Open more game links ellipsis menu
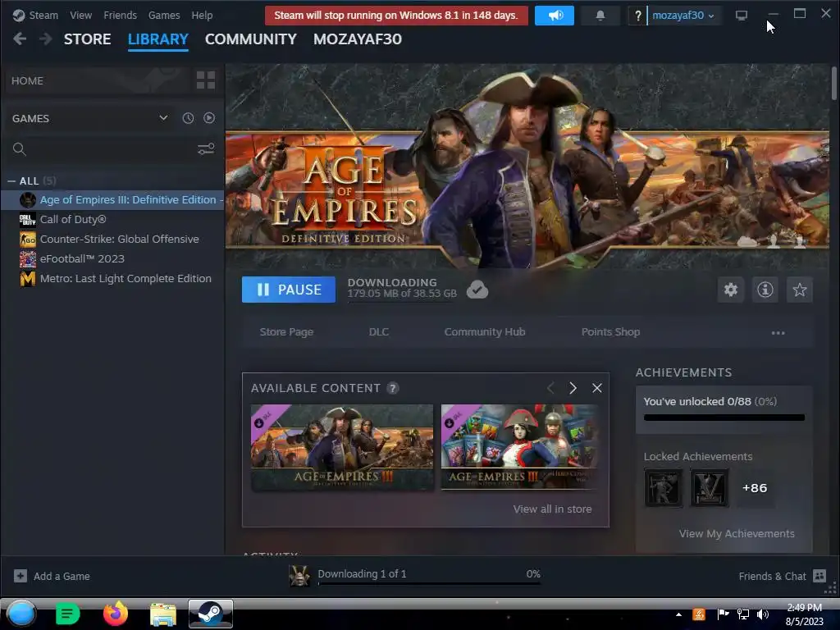The width and height of the screenshot is (840, 630). 778,333
